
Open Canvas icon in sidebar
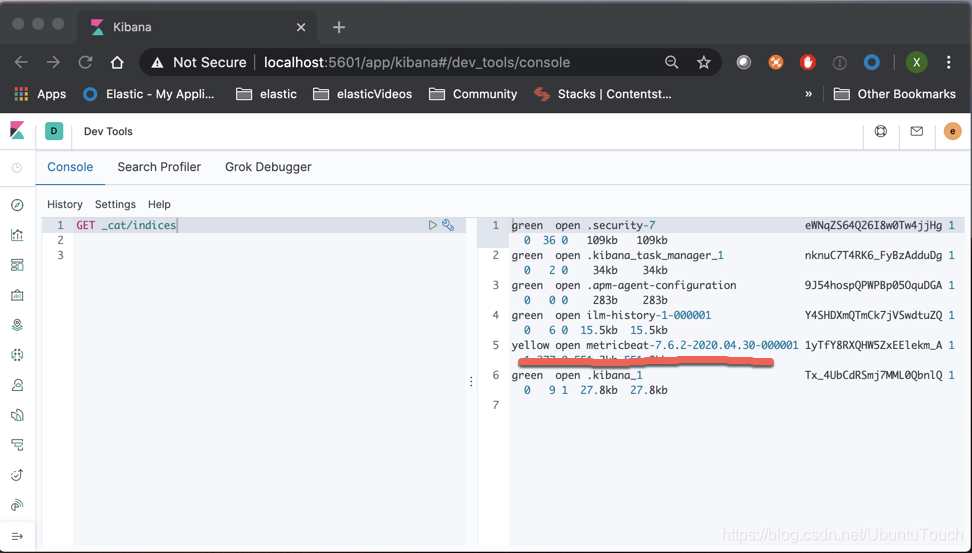tap(17, 295)
